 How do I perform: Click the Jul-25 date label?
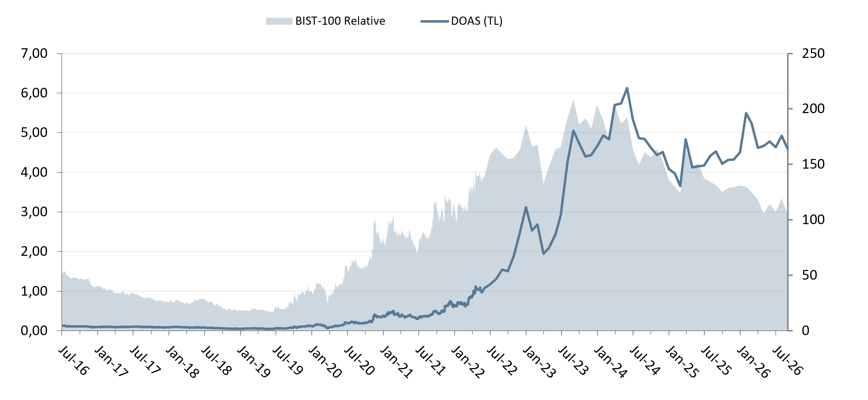[x=716, y=360]
